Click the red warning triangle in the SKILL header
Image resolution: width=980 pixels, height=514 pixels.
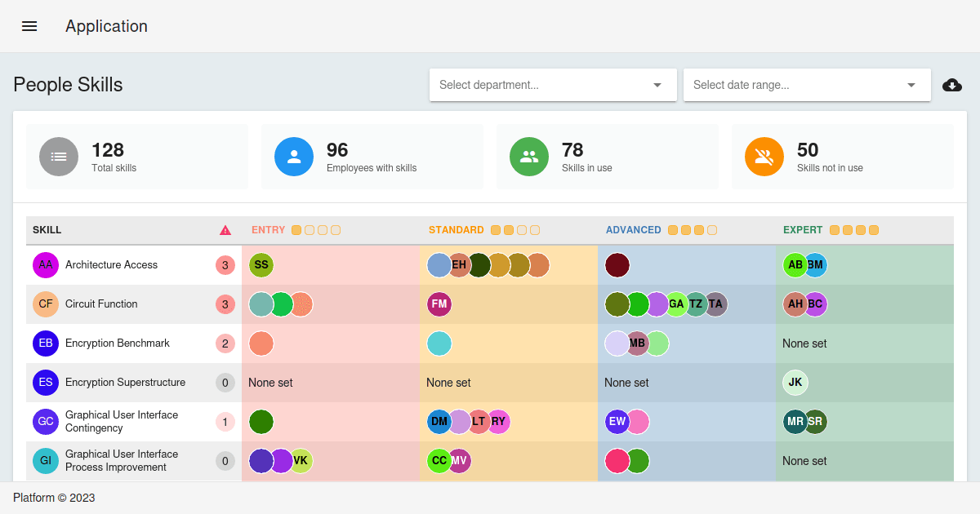click(225, 229)
